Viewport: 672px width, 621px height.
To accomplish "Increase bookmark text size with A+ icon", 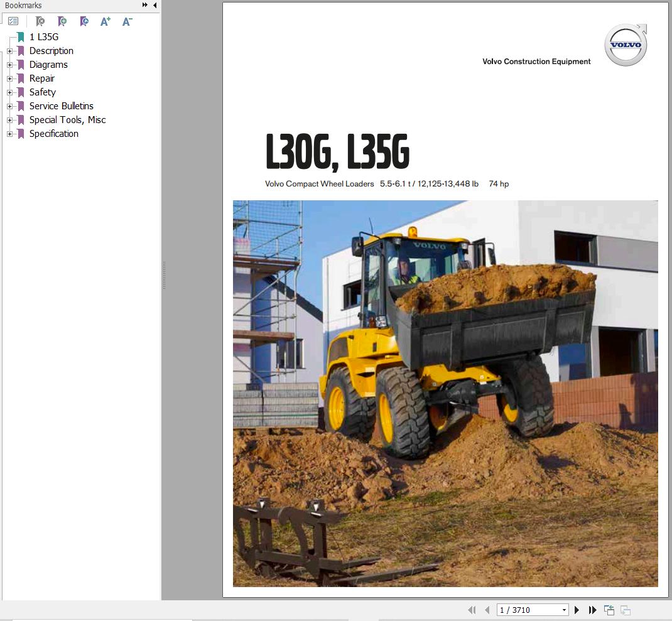I will pos(105,21).
